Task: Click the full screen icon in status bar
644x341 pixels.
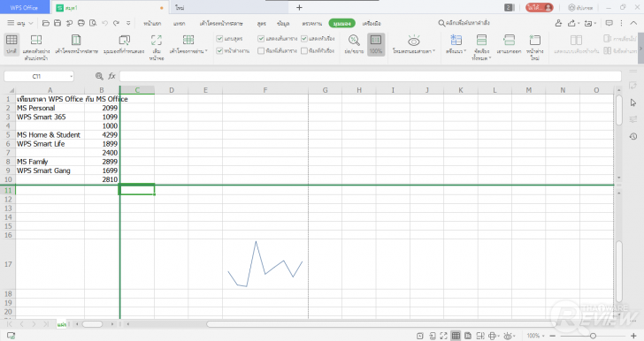Action: [x=443, y=336]
